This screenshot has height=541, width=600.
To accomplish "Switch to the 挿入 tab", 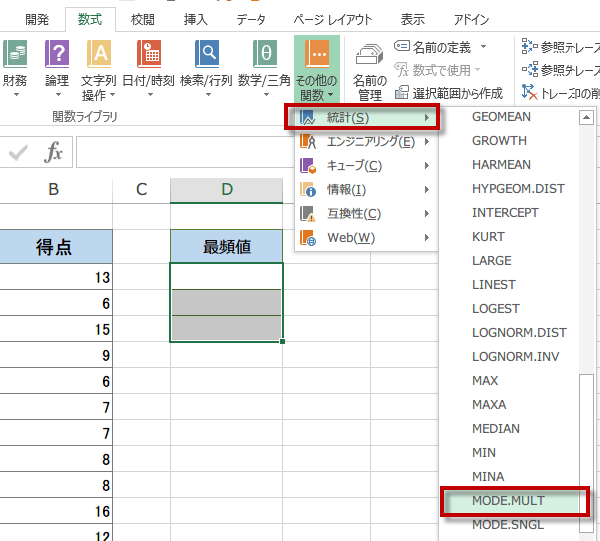I will click(x=195, y=19).
